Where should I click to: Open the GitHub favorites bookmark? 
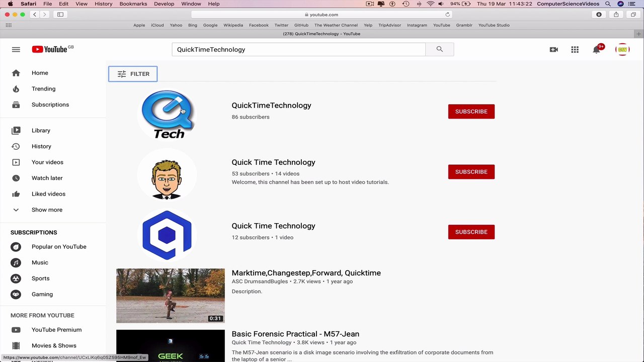point(301,25)
